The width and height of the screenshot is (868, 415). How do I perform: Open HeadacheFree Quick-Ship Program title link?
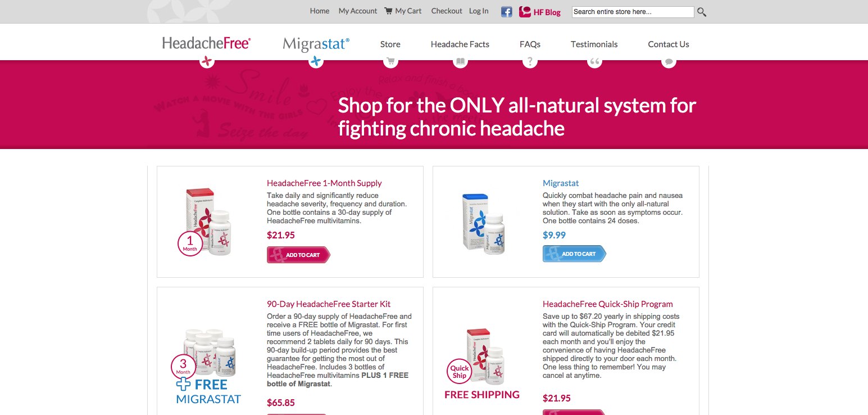pyautogui.click(x=608, y=304)
